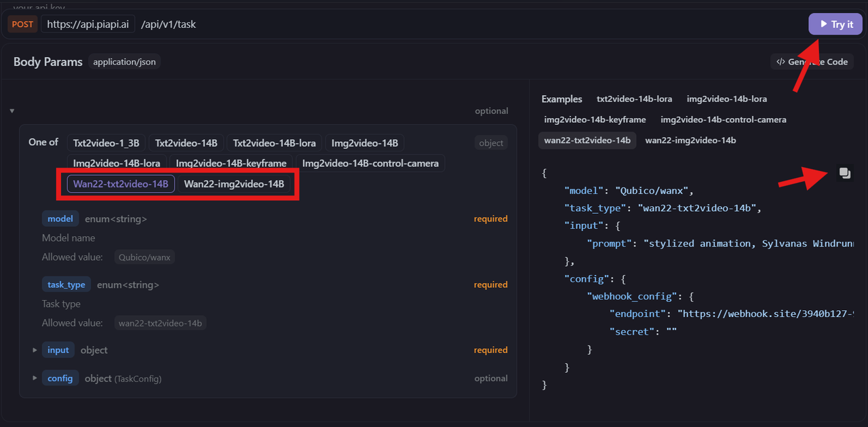Click the wan22-txt2video-14b allowed value chip
This screenshot has width=868, height=427.
(x=160, y=323)
